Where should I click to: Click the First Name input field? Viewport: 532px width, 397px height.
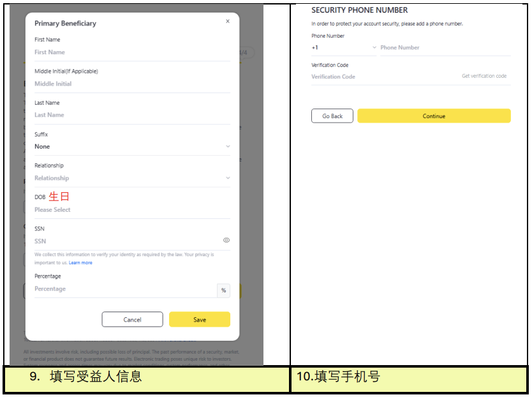point(131,52)
